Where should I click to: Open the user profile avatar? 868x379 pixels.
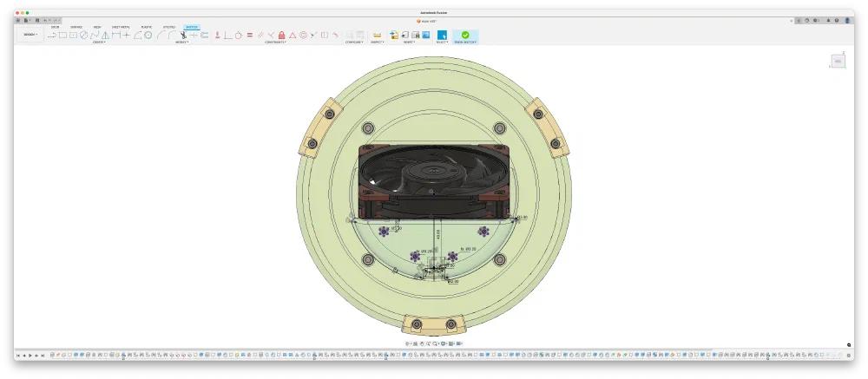[847, 21]
